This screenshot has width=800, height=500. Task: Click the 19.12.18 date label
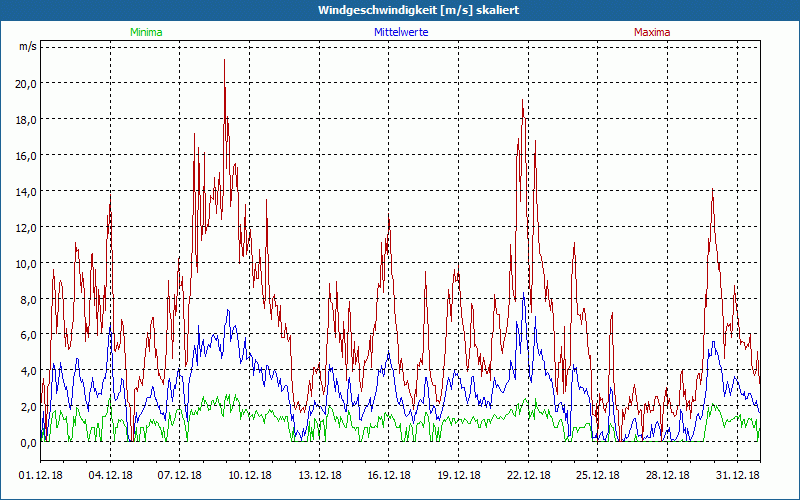(459, 475)
